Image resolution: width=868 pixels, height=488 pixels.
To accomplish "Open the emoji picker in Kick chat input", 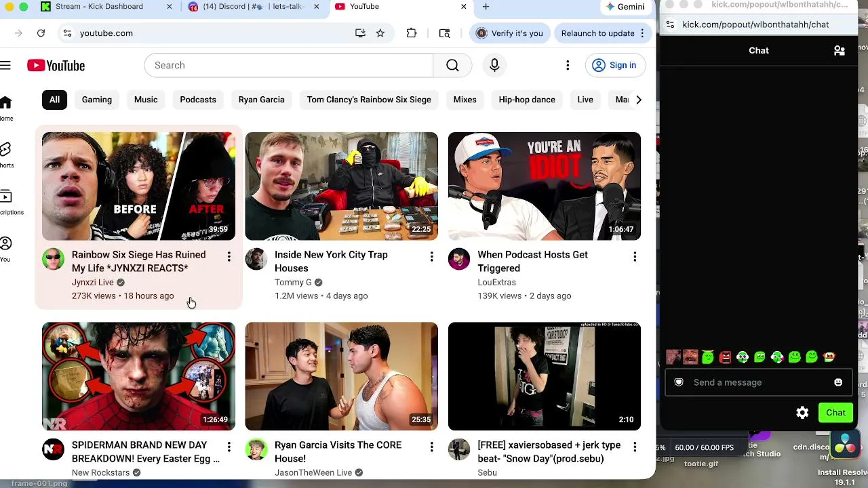I will tap(838, 382).
